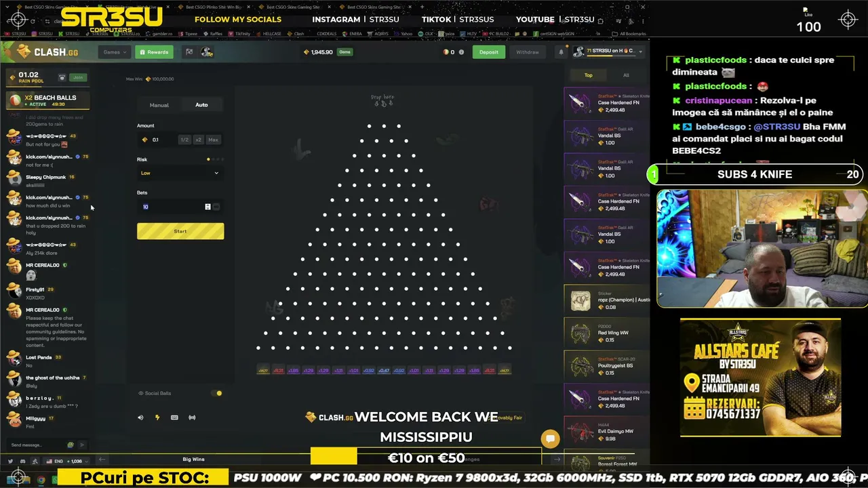The width and height of the screenshot is (868, 488).
Task: Click Lost Panda username in chat
Action: pos(39,357)
